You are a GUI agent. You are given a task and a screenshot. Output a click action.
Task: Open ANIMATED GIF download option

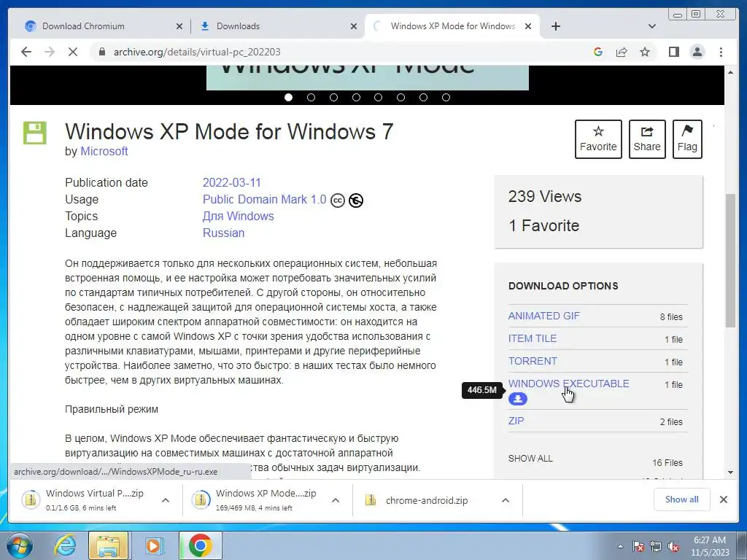coord(544,316)
